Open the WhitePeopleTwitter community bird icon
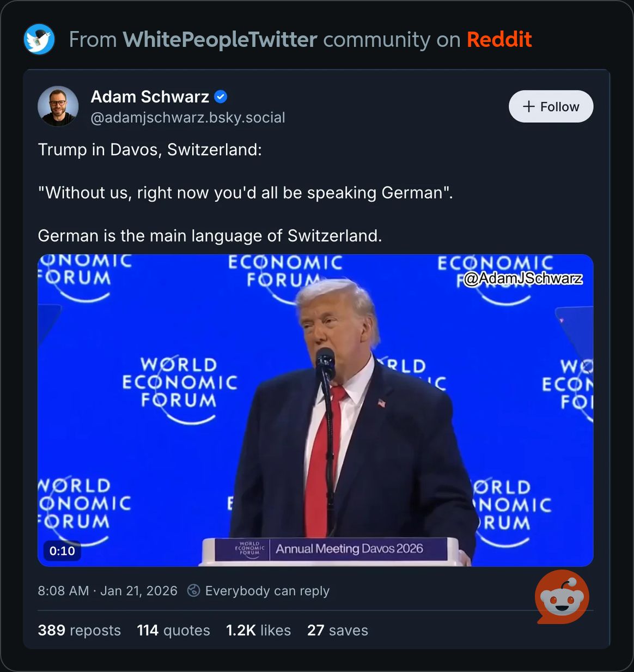The width and height of the screenshot is (634, 672). pyautogui.click(x=39, y=39)
